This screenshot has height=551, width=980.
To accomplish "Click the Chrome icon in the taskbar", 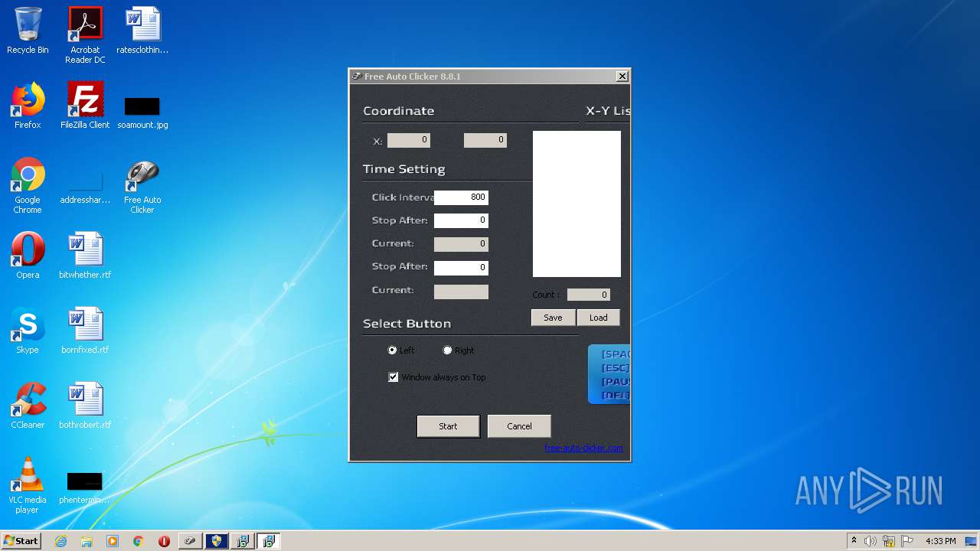I will (138, 541).
